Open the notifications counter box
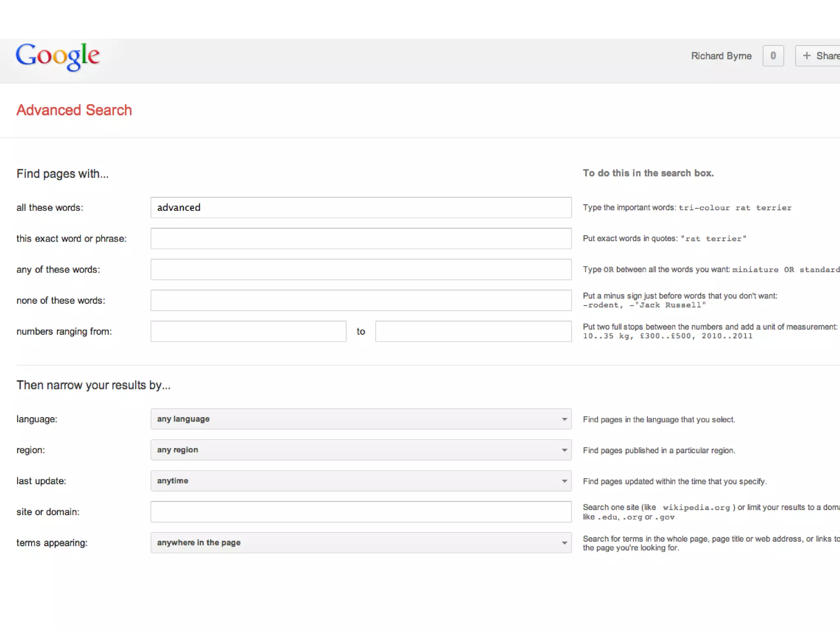The width and height of the screenshot is (840, 630). click(773, 56)
